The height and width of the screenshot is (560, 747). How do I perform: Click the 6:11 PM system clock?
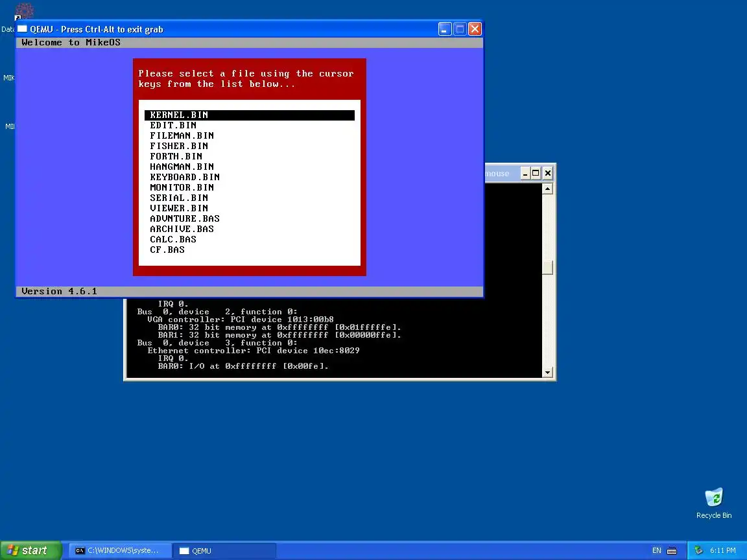tap(723, 550)
